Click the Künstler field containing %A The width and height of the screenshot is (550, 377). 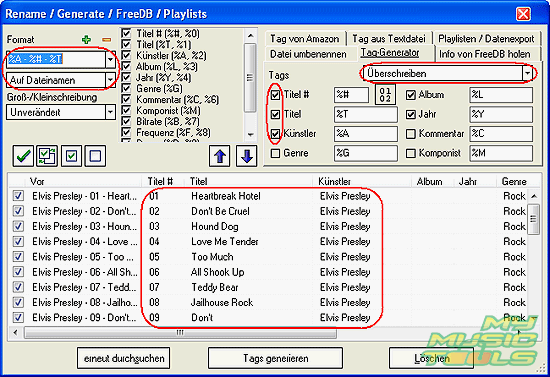click(365, 134)
